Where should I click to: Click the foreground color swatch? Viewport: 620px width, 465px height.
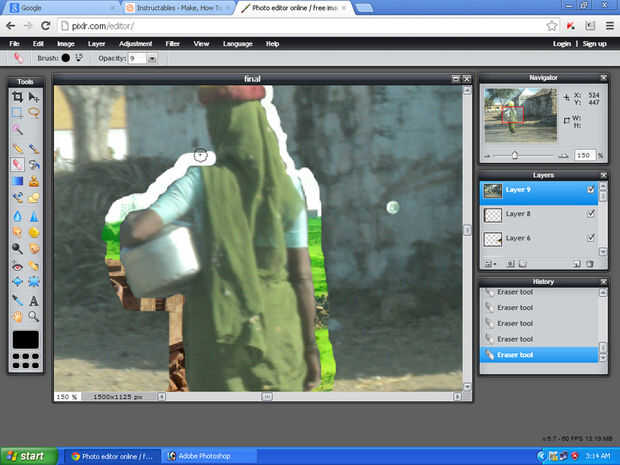pyautogui.click(x=26, y=340)
